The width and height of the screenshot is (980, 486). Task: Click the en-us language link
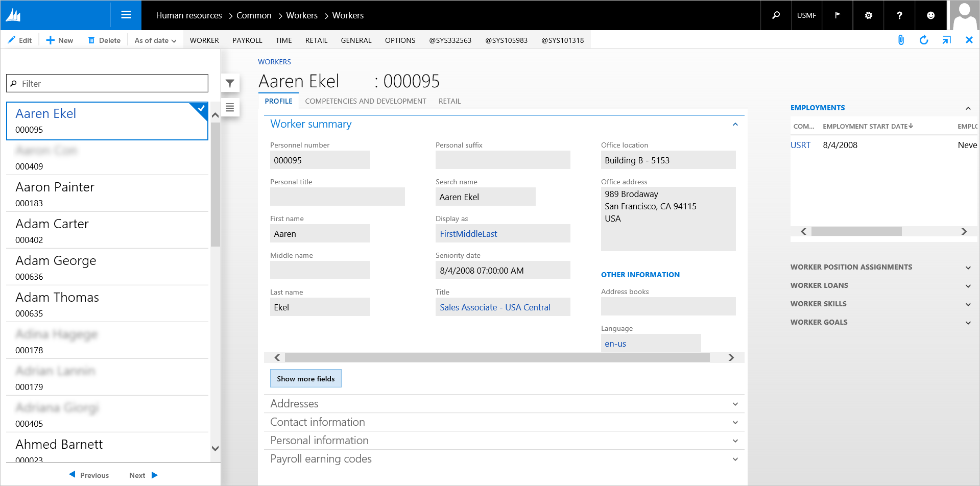tap(615, 344)
